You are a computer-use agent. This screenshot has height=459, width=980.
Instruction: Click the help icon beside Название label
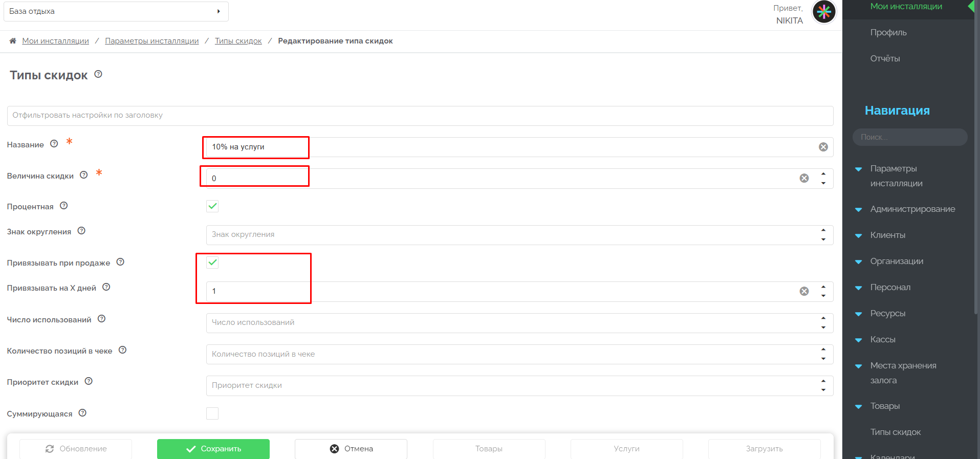click(x=54, y=144)
